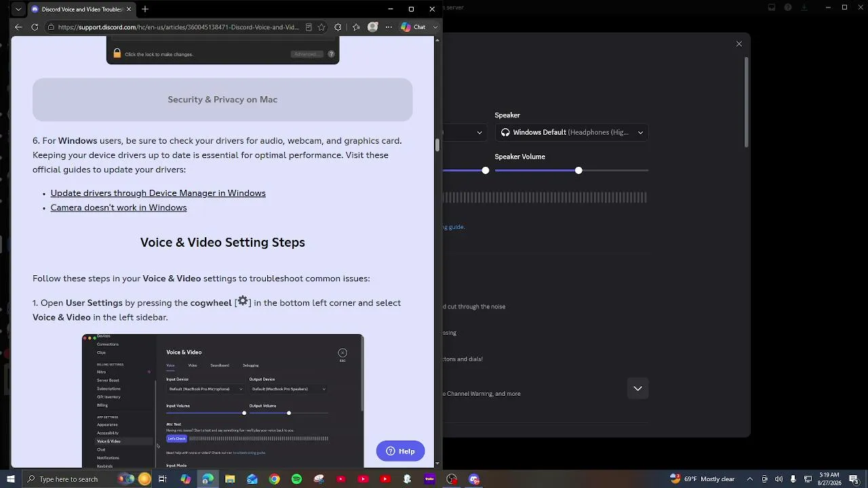Click the browser page vertical scrollbar thumb
Viewport: 868px width, 488px height.
coord(437,145)
